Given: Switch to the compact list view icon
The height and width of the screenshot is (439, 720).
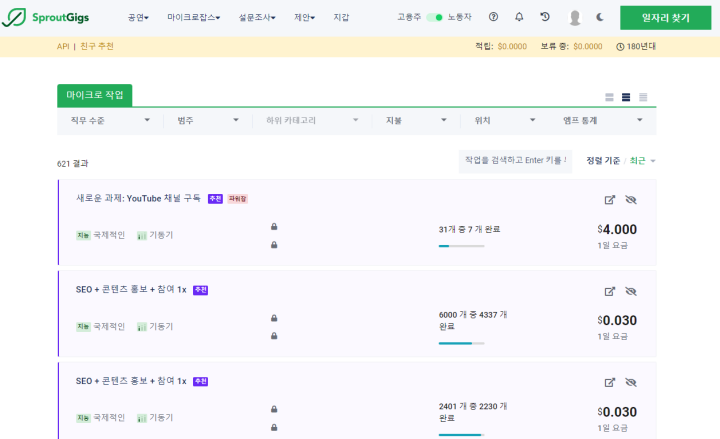Looking at the screenshot, I should 643,97.
